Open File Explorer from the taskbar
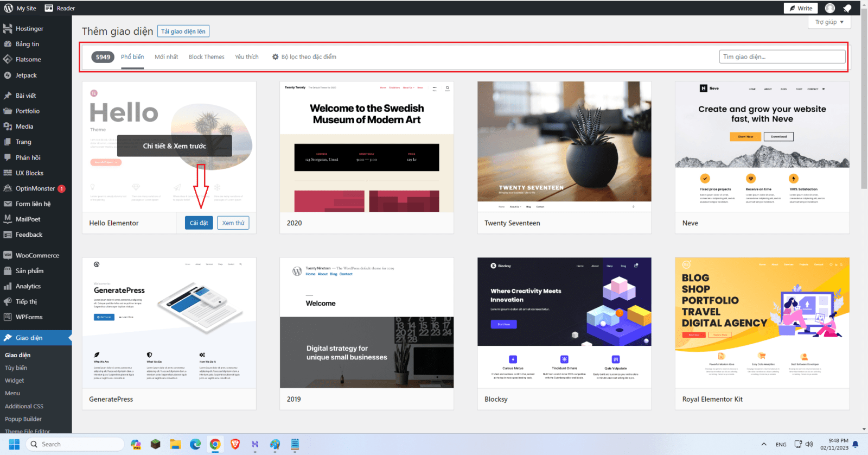This screenshot has width=868, height=455. click(175, 444)
